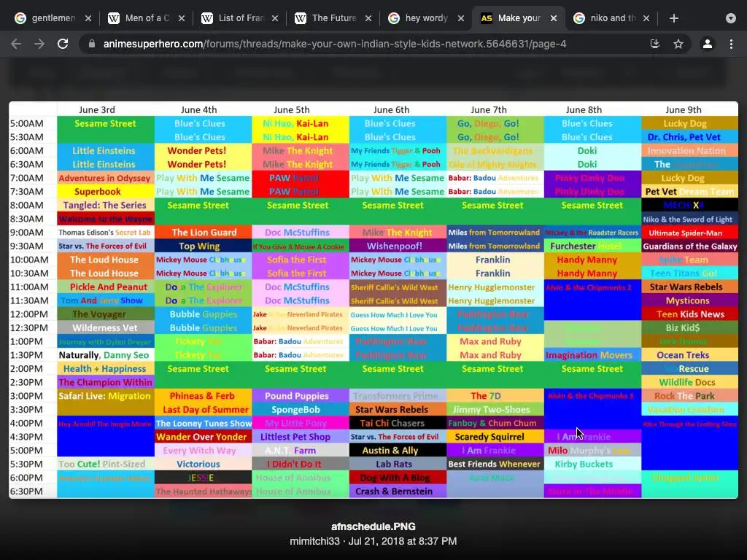Image resolution: width=747 pixels, height=560 pixels.
Task: Click 'Kirby Buckets' cell
Action: coord(592,464)
